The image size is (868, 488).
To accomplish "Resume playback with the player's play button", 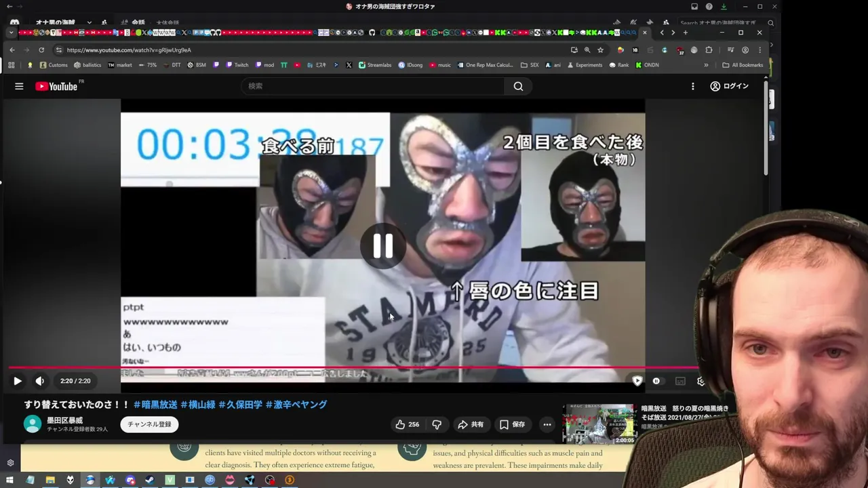I will pyautogui.click(x=18, y=381).
